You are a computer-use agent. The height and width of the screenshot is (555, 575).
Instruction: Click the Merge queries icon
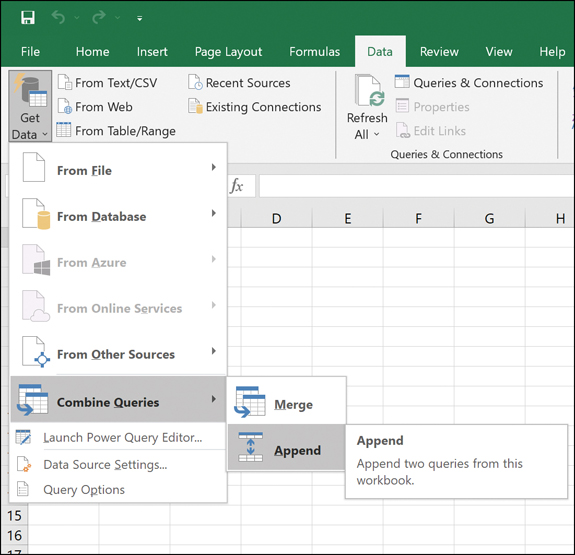coord(250,402)
